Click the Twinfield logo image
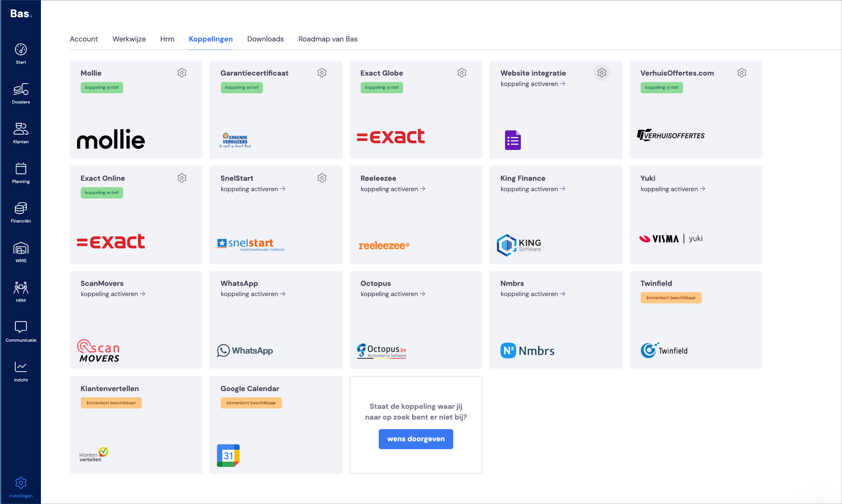Screen dimensions: 842x504 664,350
